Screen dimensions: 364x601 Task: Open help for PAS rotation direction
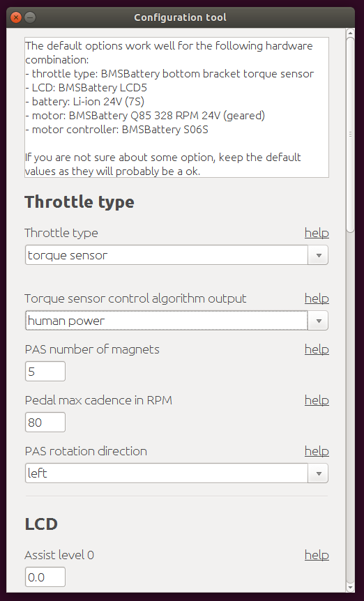(317, 452)
